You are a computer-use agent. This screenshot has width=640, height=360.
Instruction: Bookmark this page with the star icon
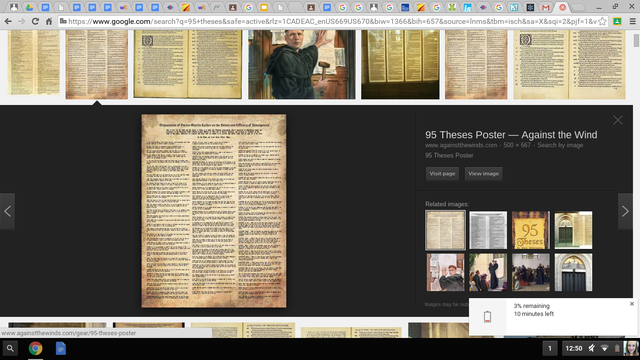(602, 21)
